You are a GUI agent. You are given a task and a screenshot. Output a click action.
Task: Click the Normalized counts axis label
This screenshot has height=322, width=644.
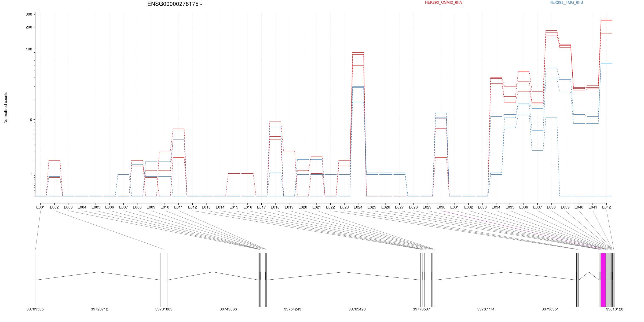coord(6,108)
